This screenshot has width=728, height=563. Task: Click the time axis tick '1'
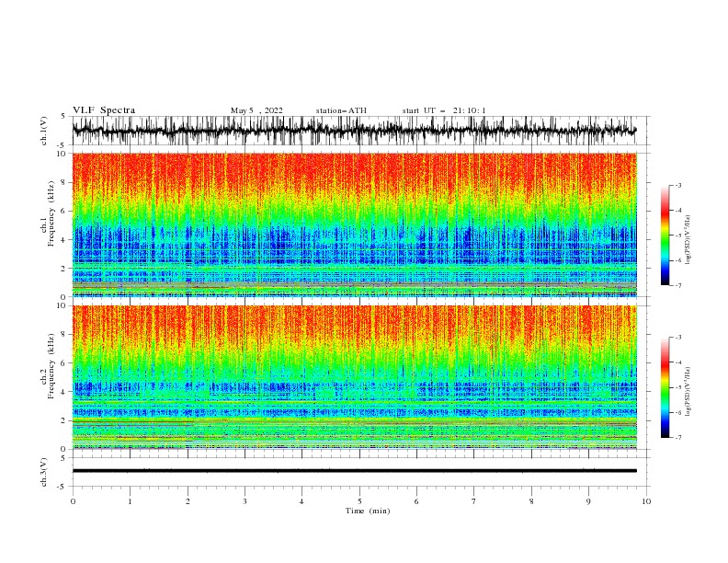point(130,501)
